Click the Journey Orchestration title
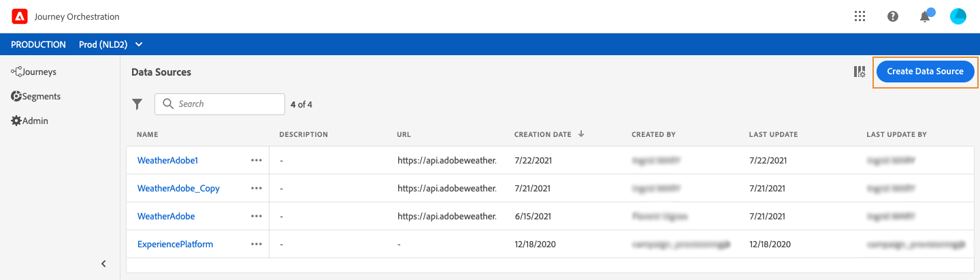980x280 pixels. [77, 16]
